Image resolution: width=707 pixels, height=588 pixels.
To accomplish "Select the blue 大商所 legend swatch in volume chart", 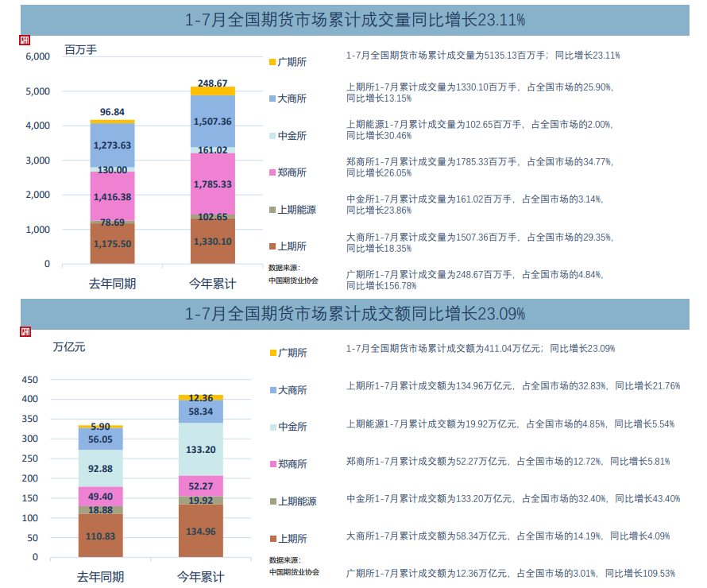I will 272,99.
